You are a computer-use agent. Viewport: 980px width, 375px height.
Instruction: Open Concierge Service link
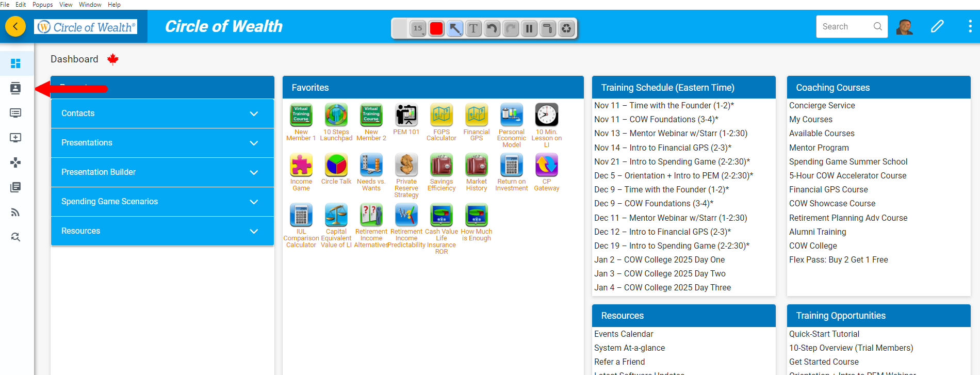tap(822, 105)
